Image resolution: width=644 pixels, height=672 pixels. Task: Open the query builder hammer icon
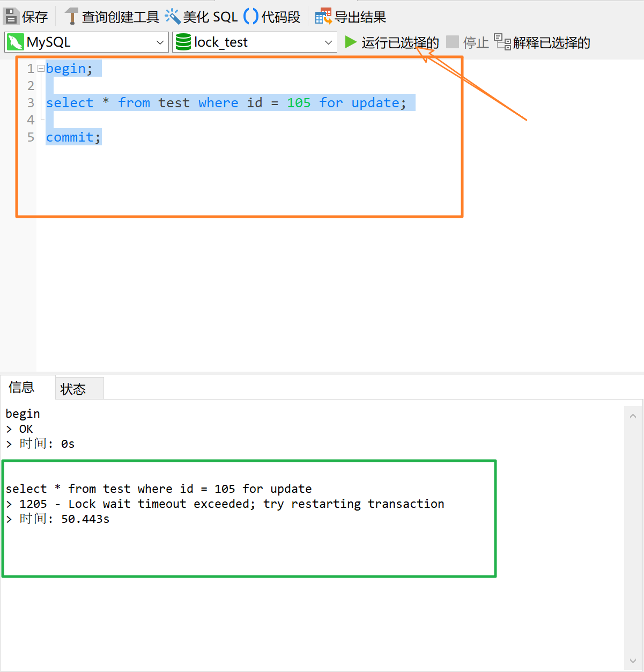tap(71, 17)
